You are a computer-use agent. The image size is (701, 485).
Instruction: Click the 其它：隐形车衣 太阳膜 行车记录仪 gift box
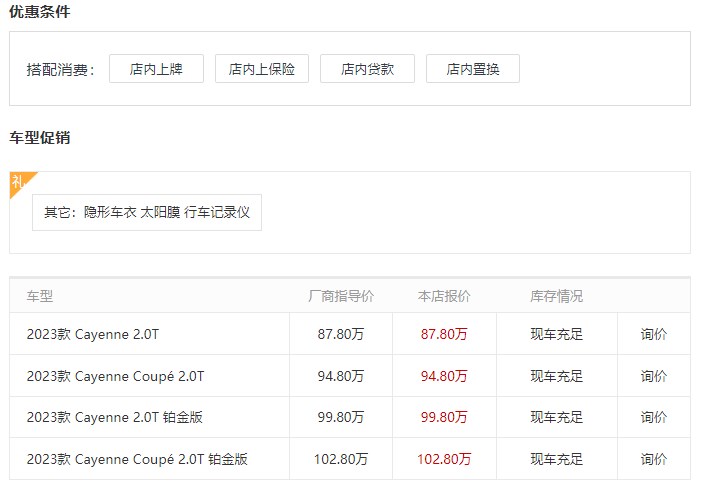(x=147, y=212)
